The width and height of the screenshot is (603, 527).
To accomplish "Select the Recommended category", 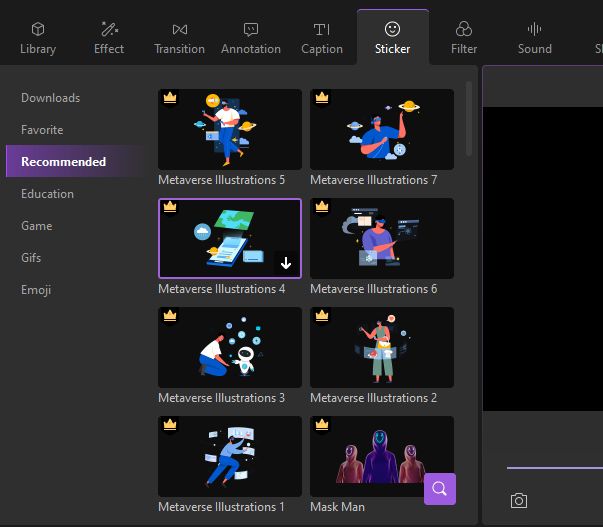I will pyautogui.click(x=75, y=161).
